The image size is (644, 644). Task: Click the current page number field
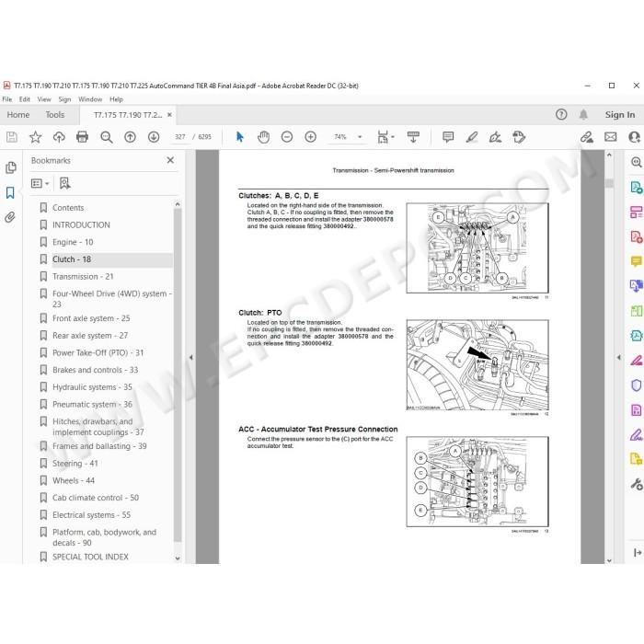point(180,137)
